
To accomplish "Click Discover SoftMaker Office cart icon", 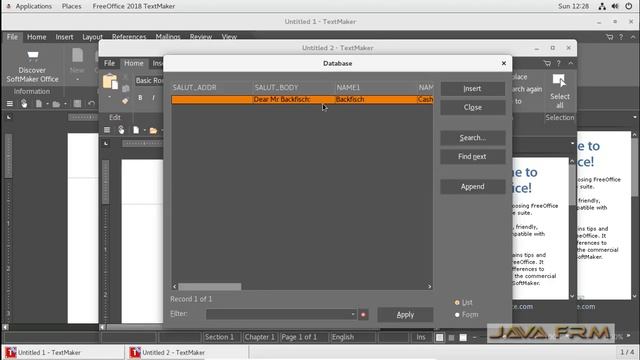I will click(x=33, y=56).
